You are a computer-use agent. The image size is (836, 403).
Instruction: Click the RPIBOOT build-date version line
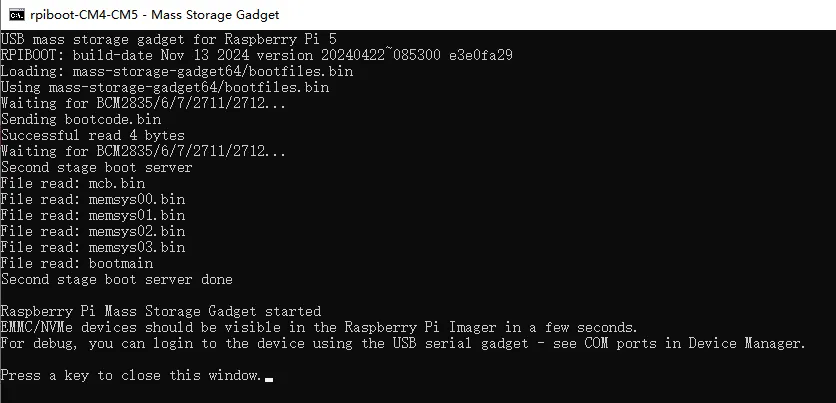(256, 55)
